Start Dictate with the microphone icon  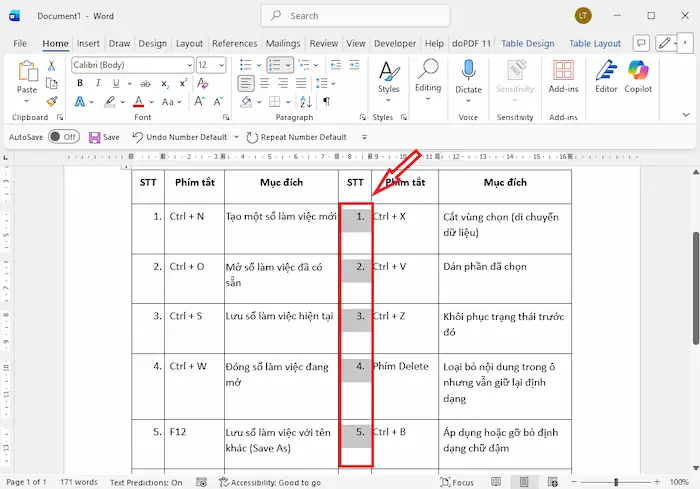468,76
